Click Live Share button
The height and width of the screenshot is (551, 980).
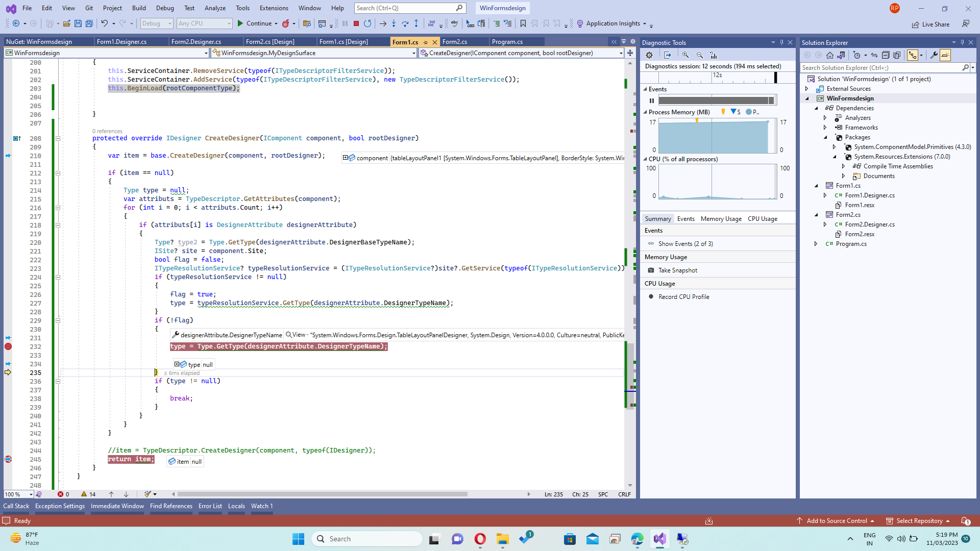(931, 24)
